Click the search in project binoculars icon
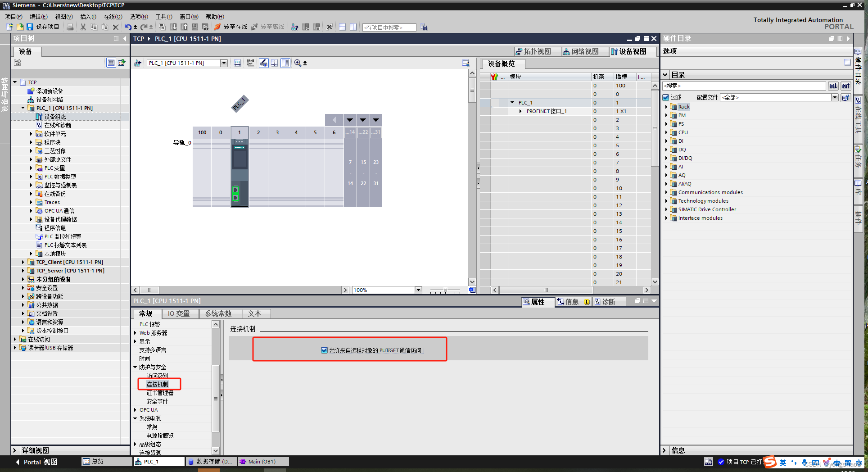This screenshot has height=472, width=868. click(x=424, y=27)
